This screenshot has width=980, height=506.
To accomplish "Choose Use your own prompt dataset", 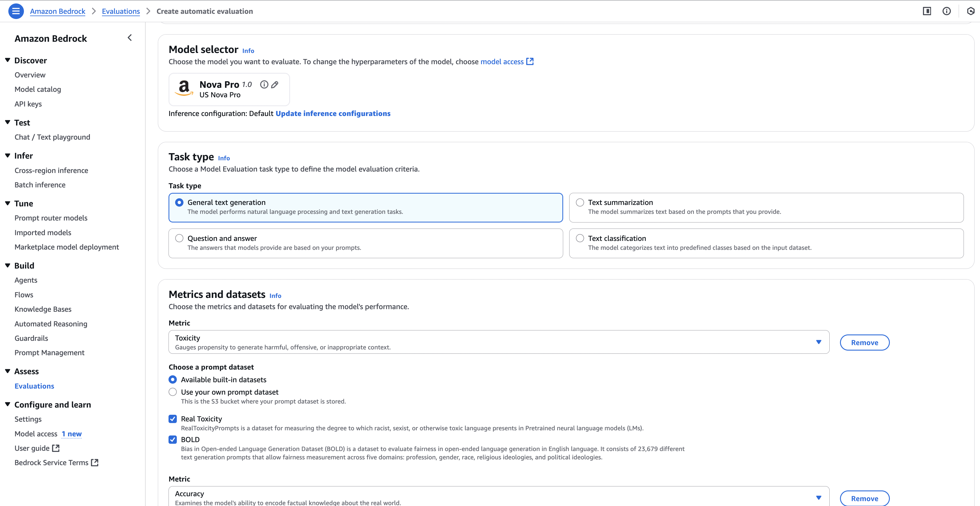I will [173, 392].
